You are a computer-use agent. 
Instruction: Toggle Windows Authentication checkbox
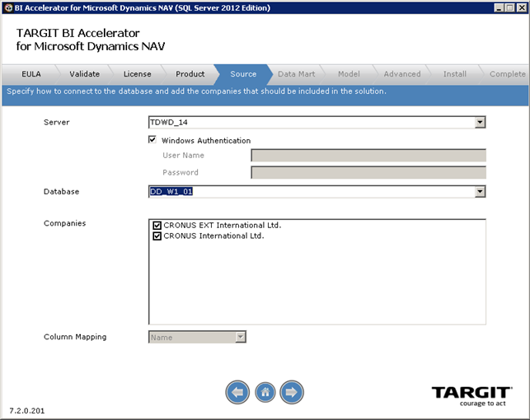152,140
